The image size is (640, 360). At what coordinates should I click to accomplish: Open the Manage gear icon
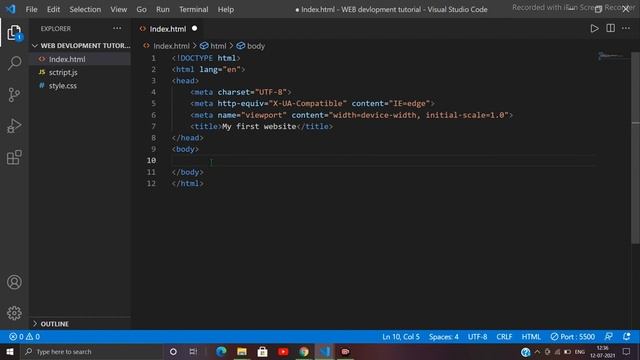(14, 313)
